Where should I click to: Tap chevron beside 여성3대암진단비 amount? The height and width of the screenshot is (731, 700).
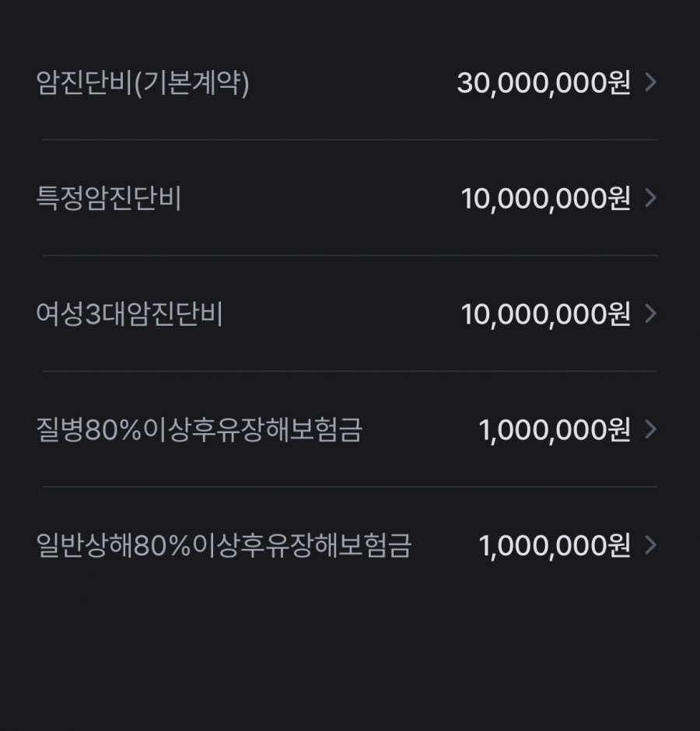(650, 313)
